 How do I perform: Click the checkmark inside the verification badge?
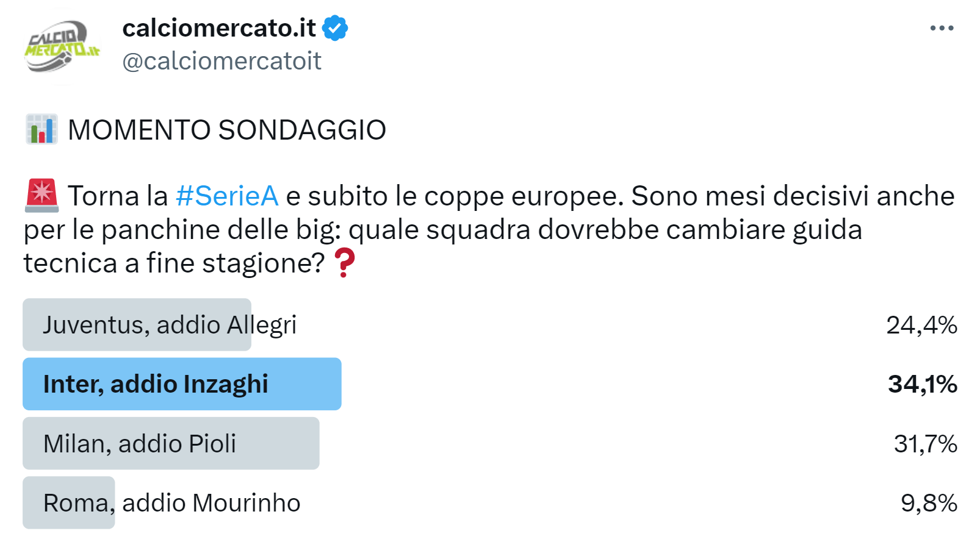334,27
